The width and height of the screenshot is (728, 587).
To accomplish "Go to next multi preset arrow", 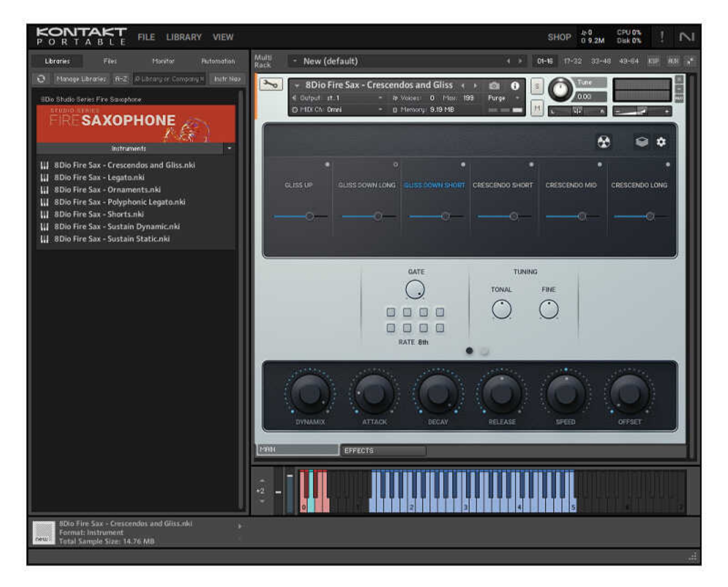I will click(x=520, y=61).
